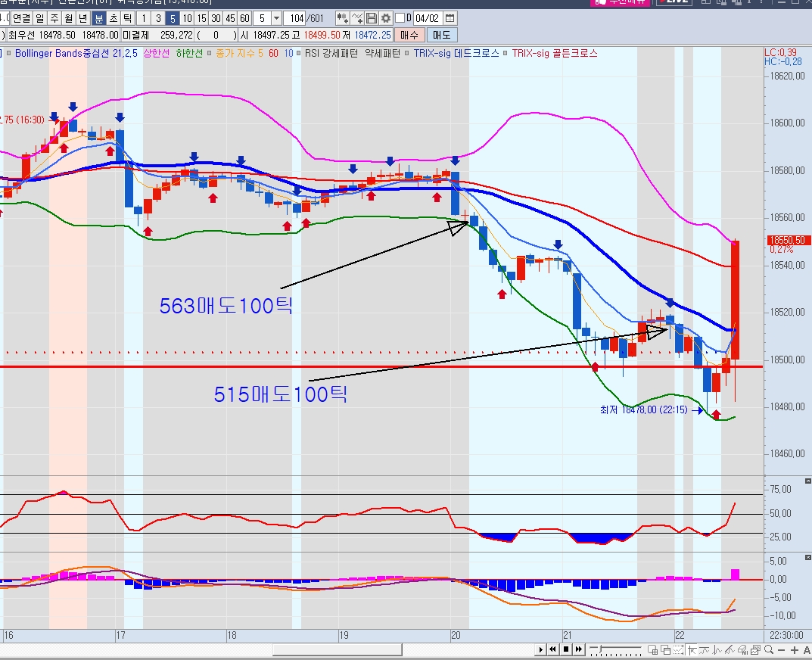Click the 매도 (sell) button

point(442,36)
